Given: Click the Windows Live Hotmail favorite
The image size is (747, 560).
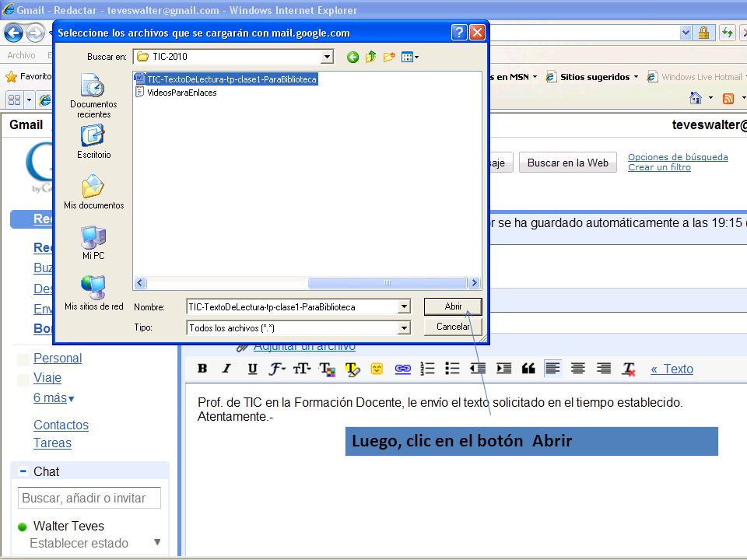Looking at the screenshot, I should (695, 77).
